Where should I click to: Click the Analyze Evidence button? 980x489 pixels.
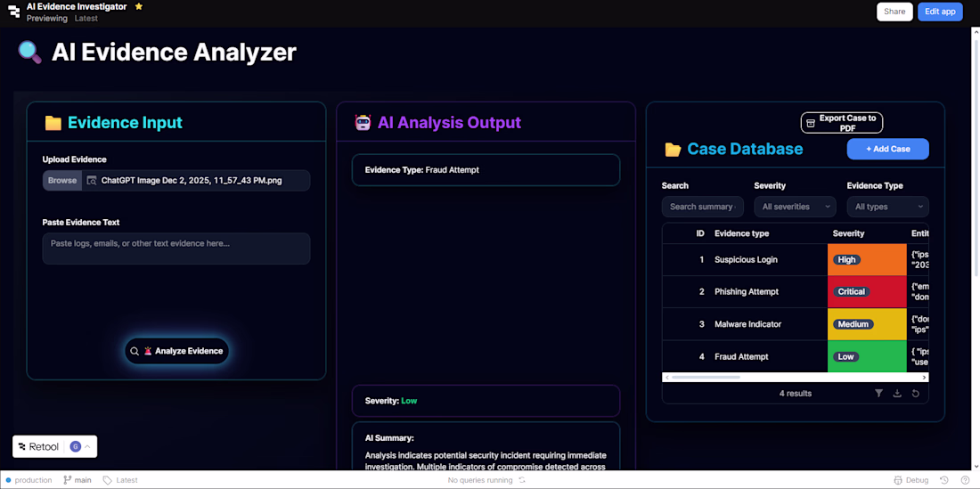click(177, 351)
